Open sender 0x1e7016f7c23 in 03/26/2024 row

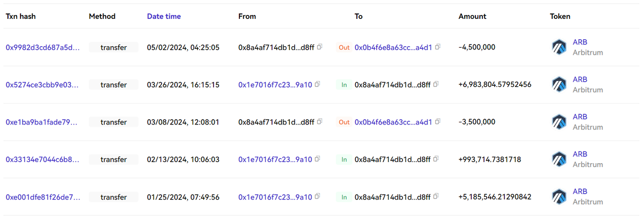point(275,85)
